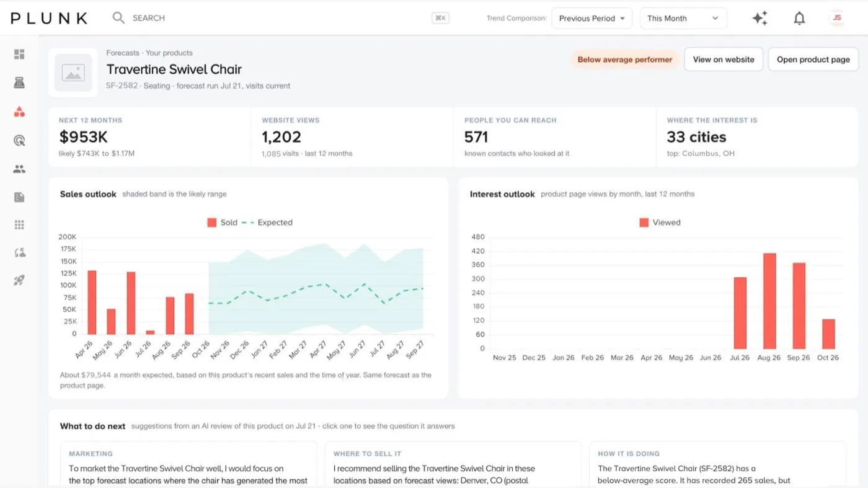Screen dimensions: 868x488
Task: Click the Forecasts breadcrumb link
Action: (x=123, y=53)
